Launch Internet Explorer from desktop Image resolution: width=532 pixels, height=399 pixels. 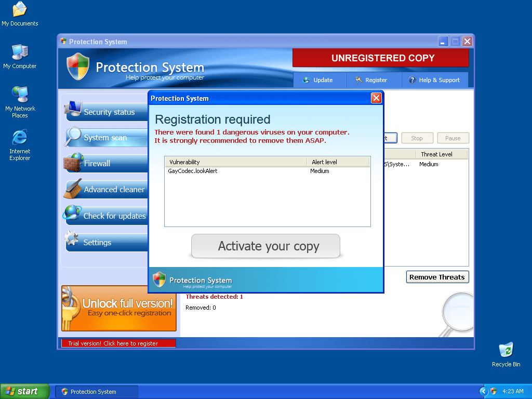tap(20, 138)
